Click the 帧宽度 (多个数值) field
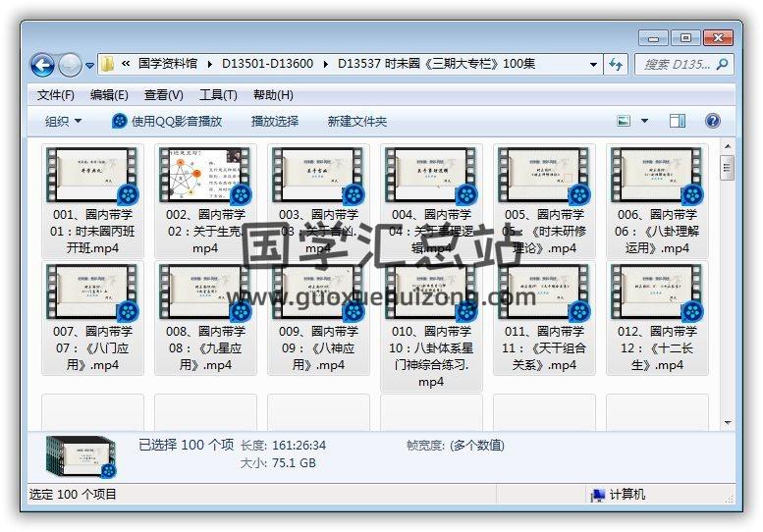 pyautogui.click(x=455, y=445)
